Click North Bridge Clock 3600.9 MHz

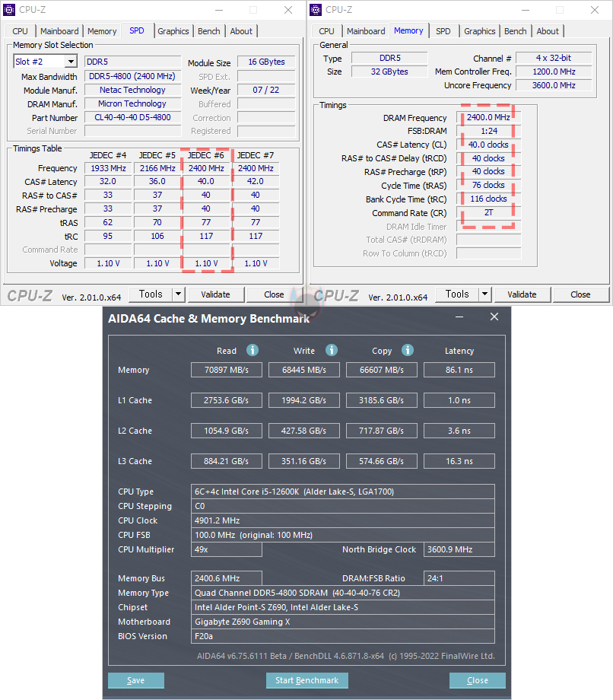point(459,549)
